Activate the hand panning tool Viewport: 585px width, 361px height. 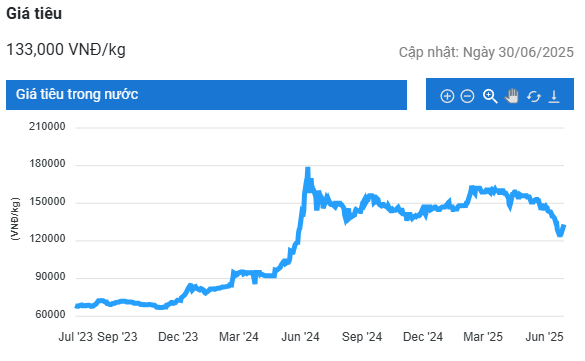512,96
